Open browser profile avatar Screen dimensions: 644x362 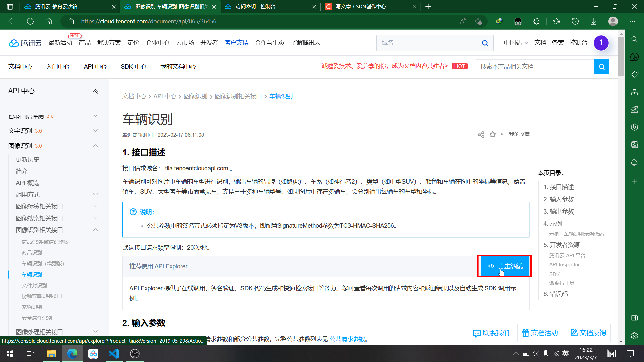[613, 21]
